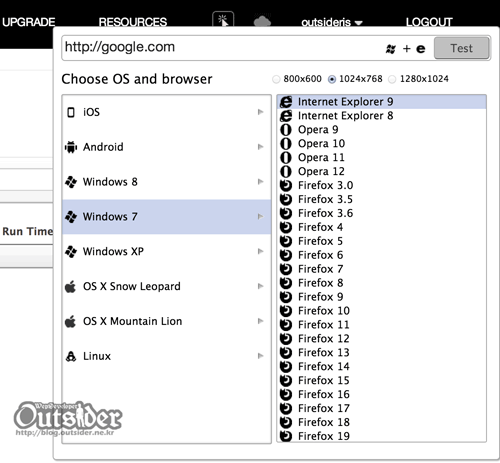Click the cloud icon in top bar
500x463 pixels.
point(262,21)
